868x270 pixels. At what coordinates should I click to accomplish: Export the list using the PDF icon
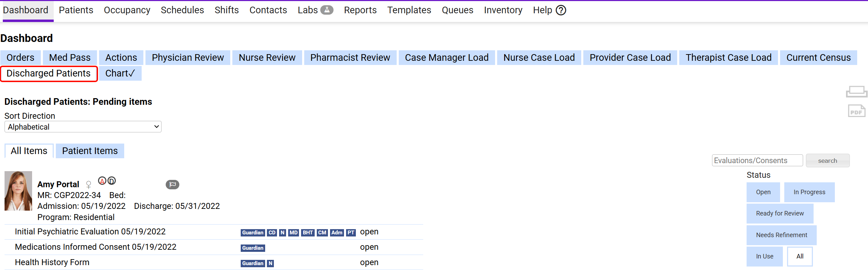pyautogui.click(x=856, y=111)
